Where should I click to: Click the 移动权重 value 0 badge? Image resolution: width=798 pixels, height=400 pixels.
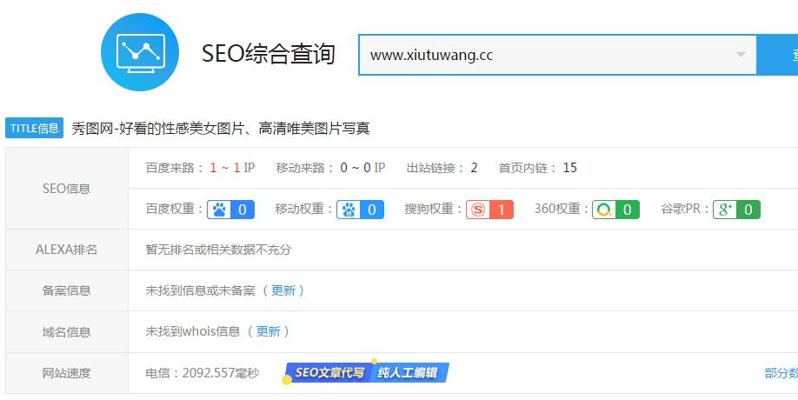coord(372,210)
